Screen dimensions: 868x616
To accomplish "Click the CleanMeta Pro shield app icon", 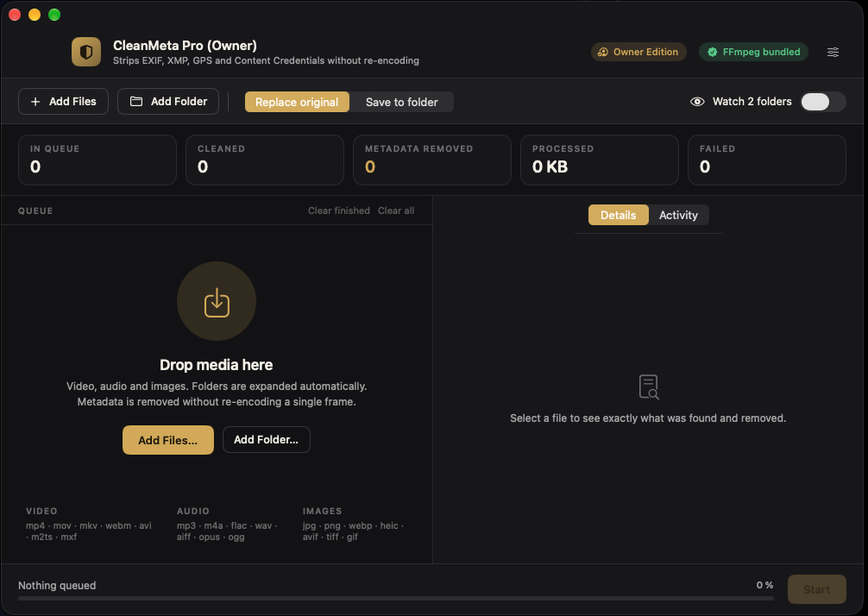I will coord(85,52).
